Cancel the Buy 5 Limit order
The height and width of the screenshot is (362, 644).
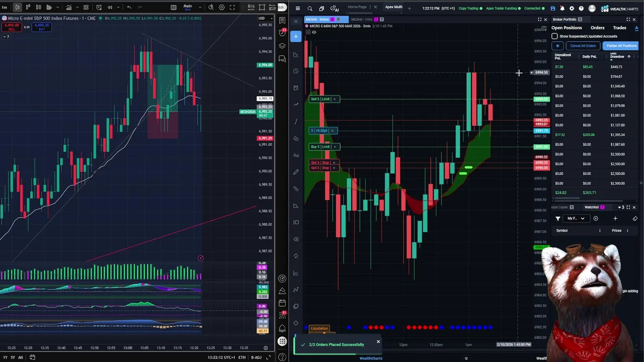(x=334, y=147)
